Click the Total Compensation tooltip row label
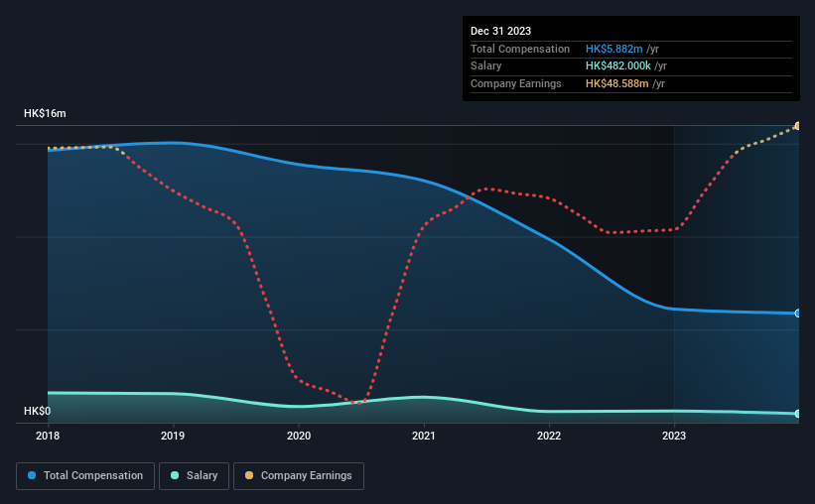815x504 pixels. point(520,49)
